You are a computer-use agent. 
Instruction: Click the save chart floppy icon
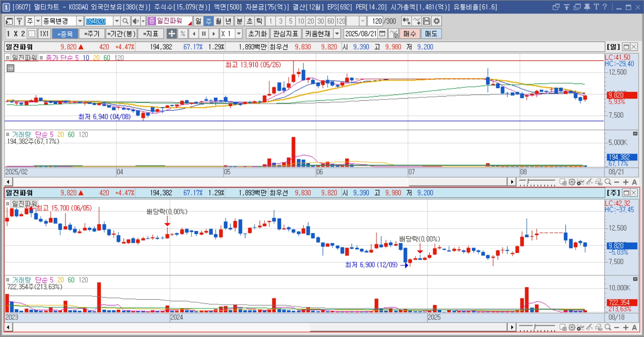pos(426,21)
